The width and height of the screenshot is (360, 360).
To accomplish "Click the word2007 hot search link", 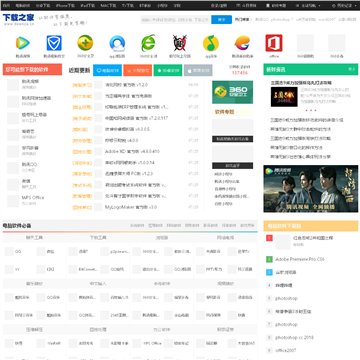I will 327,20.
